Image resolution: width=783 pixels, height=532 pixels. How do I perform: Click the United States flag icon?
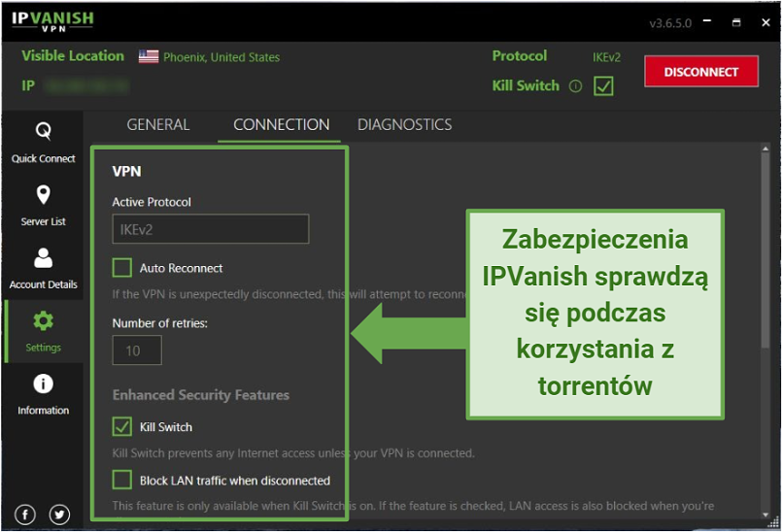[x=149, y=57]
